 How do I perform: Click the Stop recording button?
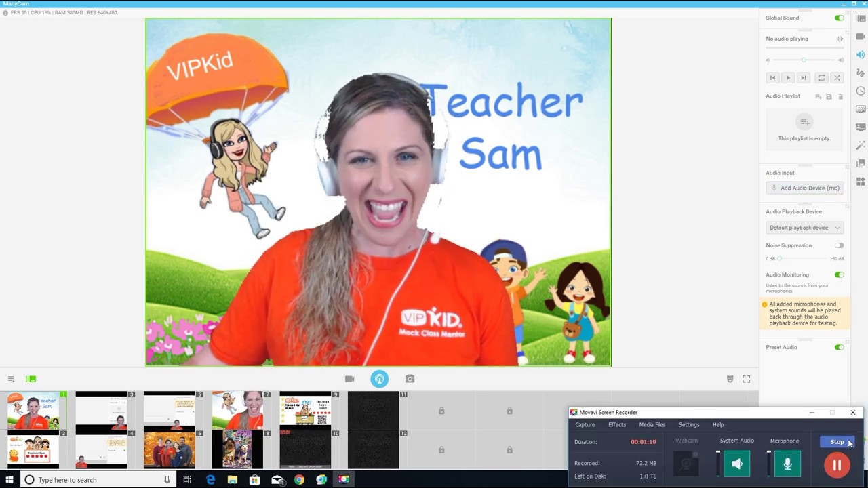click(x=837, y=442)
